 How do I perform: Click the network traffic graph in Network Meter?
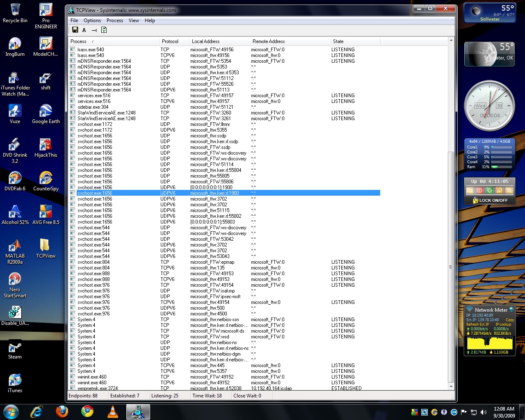[490, 342]
